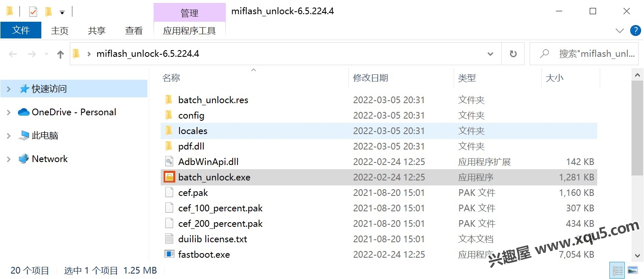The image size is (644, 279).
Task: Go back with the left arrow
Action: [x=13, y=54]
